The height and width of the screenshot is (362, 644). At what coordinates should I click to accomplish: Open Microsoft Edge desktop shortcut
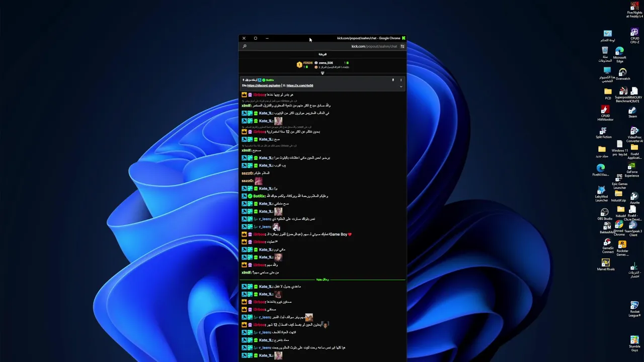[620, 55]
